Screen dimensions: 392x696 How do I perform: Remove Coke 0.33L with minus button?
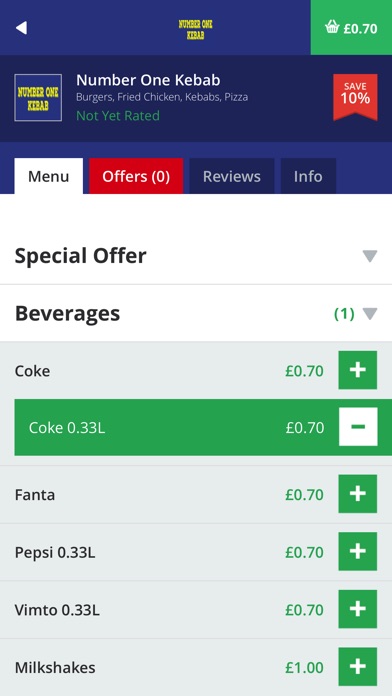click(x=358, y=427)
